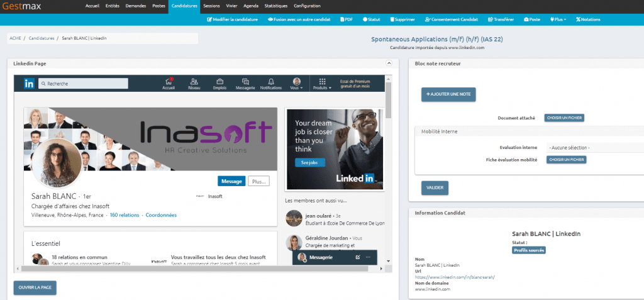Viewport: 644px width, 300px height.
Task: Click Fusion avec un autre candidat
Action: point(299,19)
